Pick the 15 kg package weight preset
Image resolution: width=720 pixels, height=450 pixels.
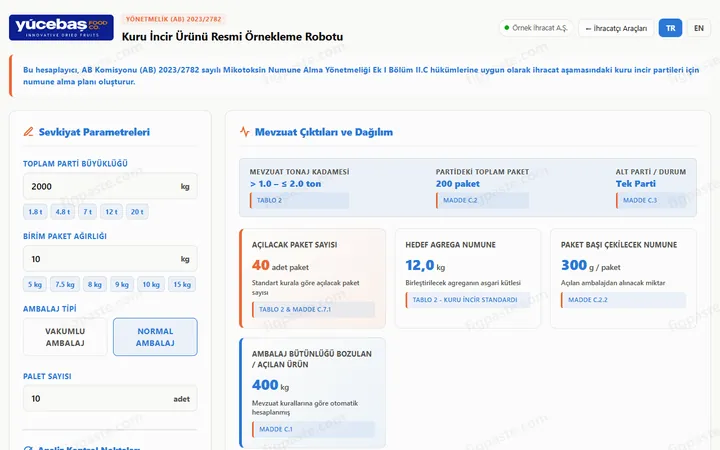[x=182, y=284]
